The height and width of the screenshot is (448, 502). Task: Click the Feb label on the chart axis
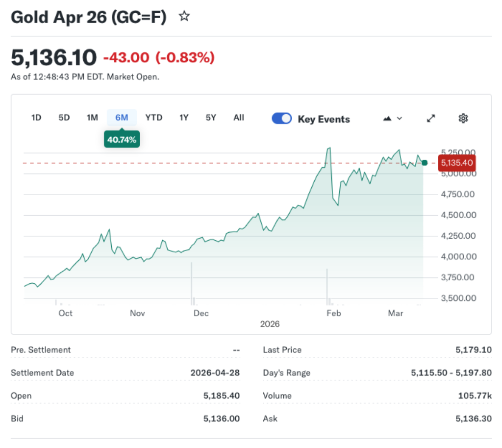tap(334, 313)
